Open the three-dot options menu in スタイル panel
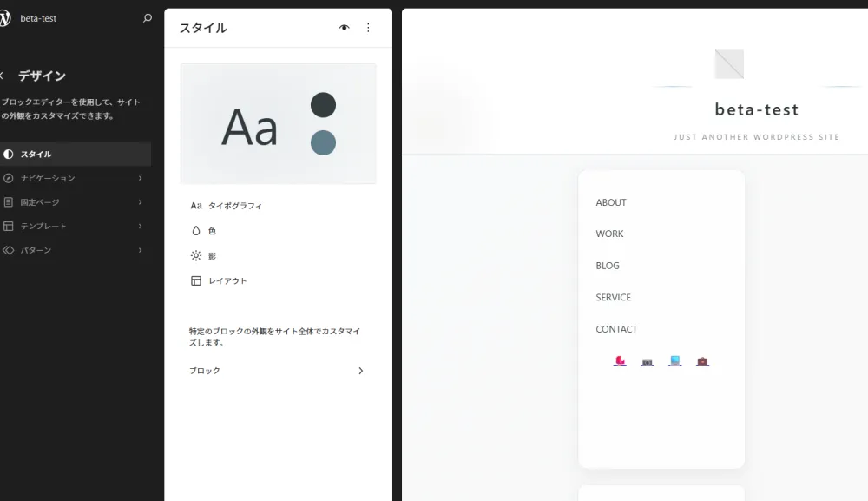 coord(368,28)
